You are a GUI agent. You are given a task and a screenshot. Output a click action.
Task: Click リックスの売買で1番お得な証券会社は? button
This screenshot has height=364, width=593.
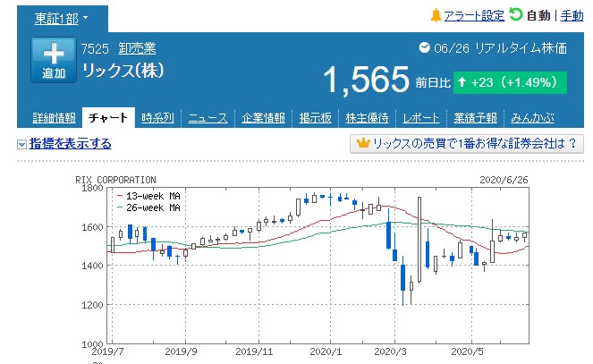(467, 144)
